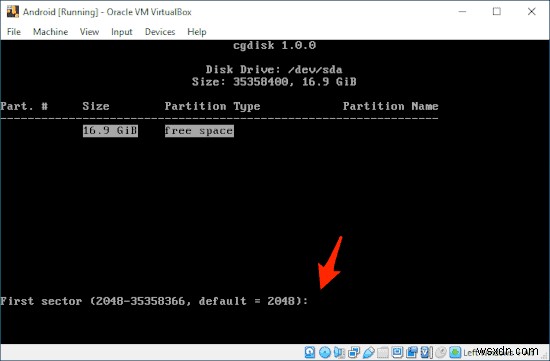Image resolution: width=550 pixels, height=361 pixels.
Task: Click the network adapter status icon
Action: tap(354, 352)
